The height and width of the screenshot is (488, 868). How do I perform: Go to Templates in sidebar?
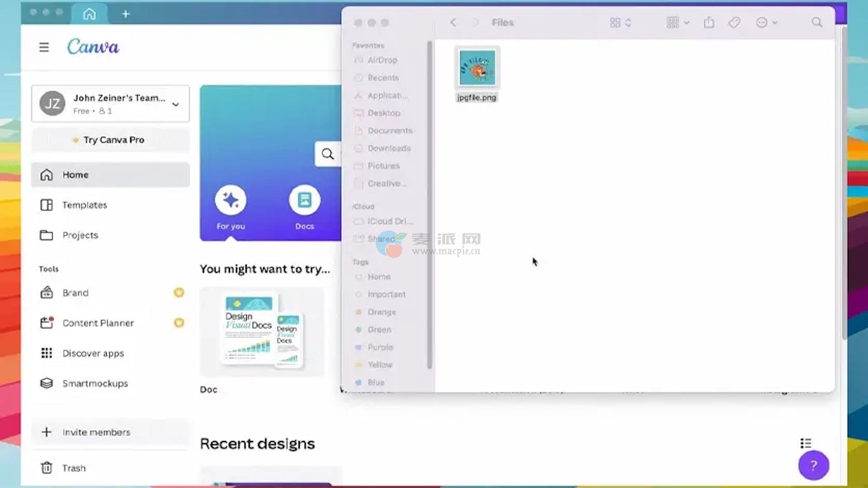click(85, 205)
